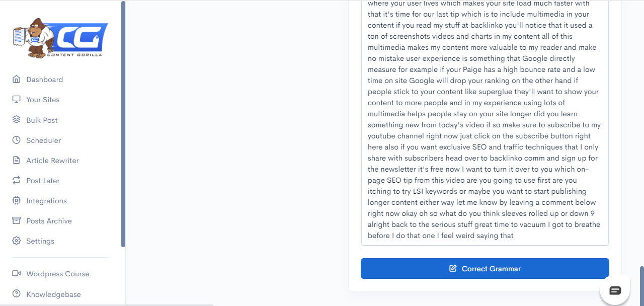
Task: Click the page scrollbar at the right edge
Action: pyautogui.click(x=642, y=286)
